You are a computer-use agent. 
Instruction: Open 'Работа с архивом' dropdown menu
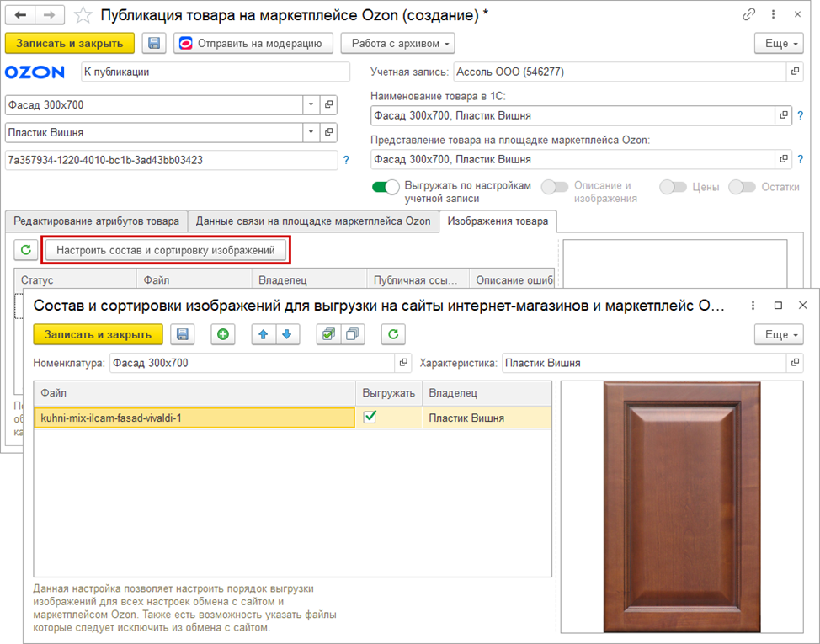pyautogui.click(x=403, y=44)
